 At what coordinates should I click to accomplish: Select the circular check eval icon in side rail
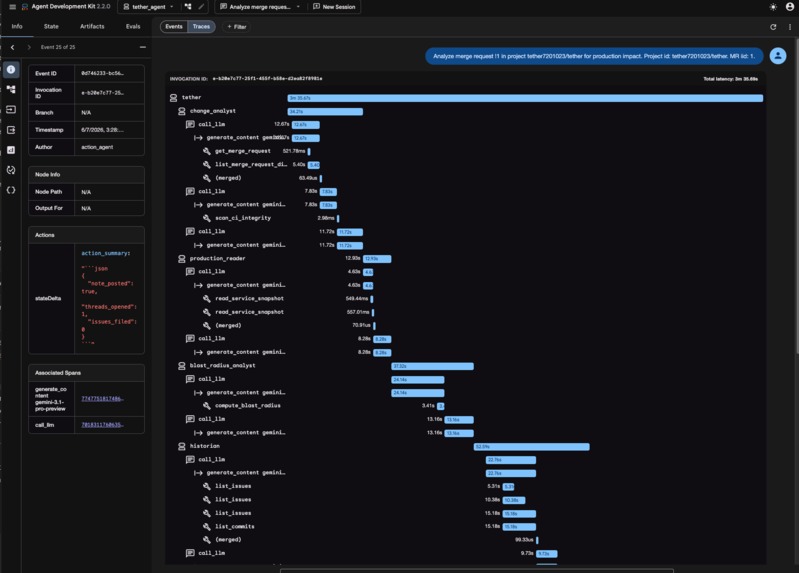(x=11, y=170)
